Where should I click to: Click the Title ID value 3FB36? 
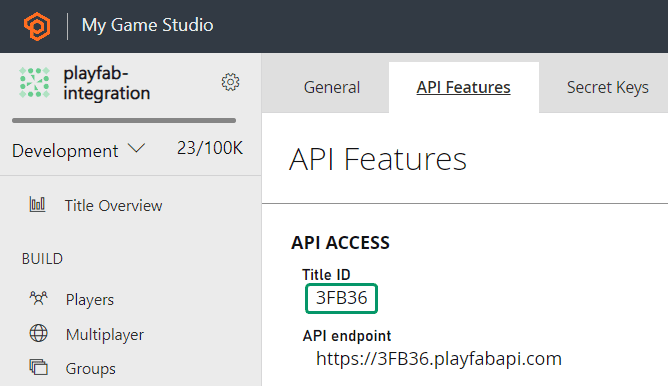pyautogui.click(x=341, y=298)
